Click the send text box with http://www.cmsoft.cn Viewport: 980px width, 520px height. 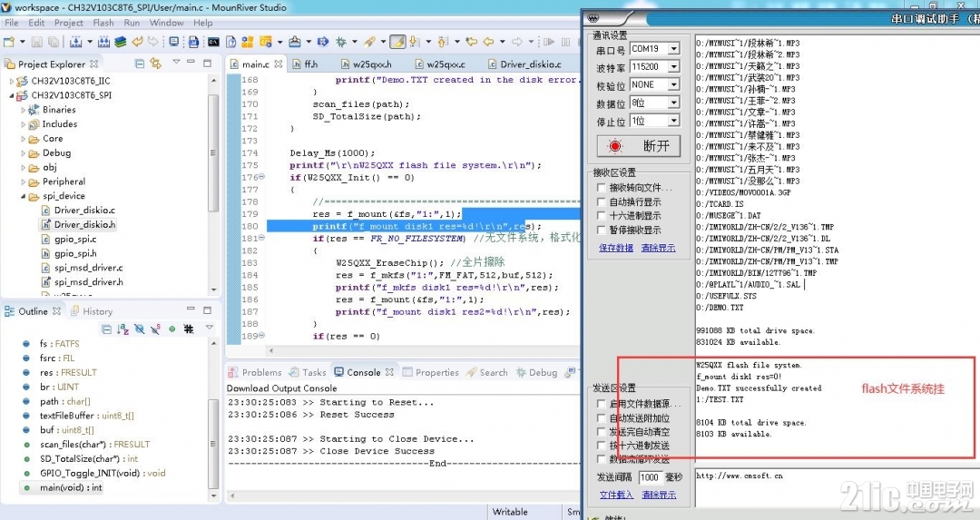pyautogui.click(x=837, y=487)
